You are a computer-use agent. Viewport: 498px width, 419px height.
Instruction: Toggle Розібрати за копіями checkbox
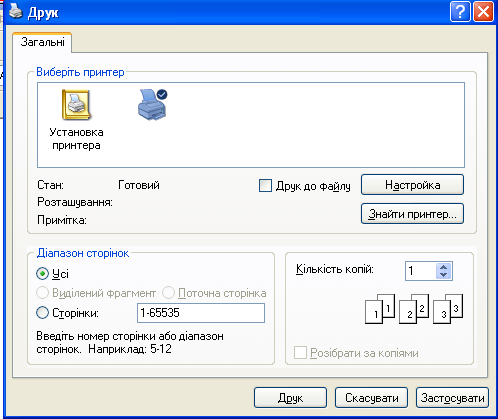click(x=300, y=353)
